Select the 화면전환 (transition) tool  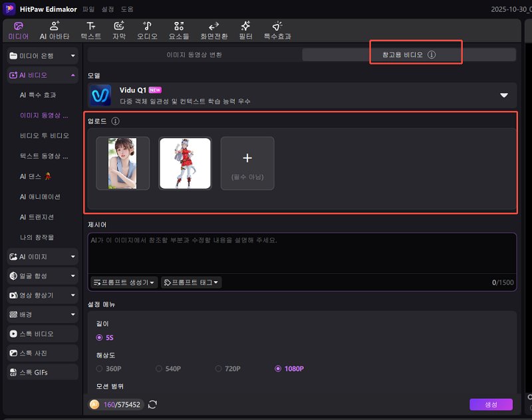coord(213,29)
